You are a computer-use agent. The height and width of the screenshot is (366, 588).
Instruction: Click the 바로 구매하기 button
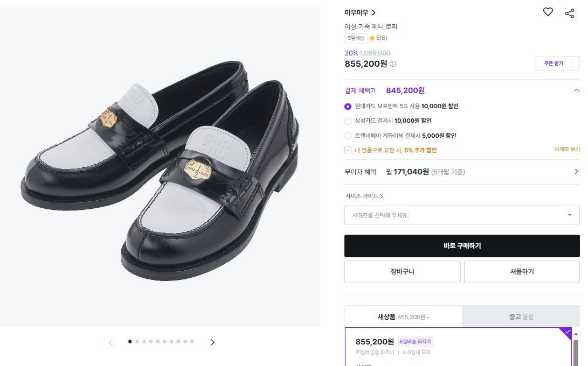coord(462,246)
